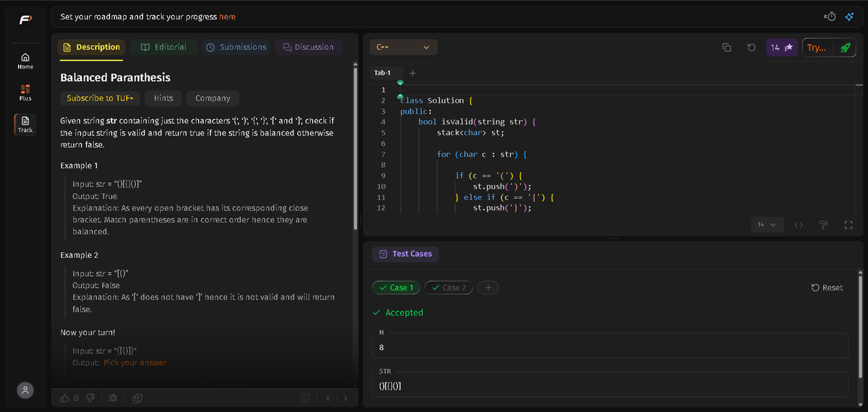Image resolution: width=868 pixels, height=412 pixels.
Task: Click the stopwatch timer icon
Action: point(830,17)
